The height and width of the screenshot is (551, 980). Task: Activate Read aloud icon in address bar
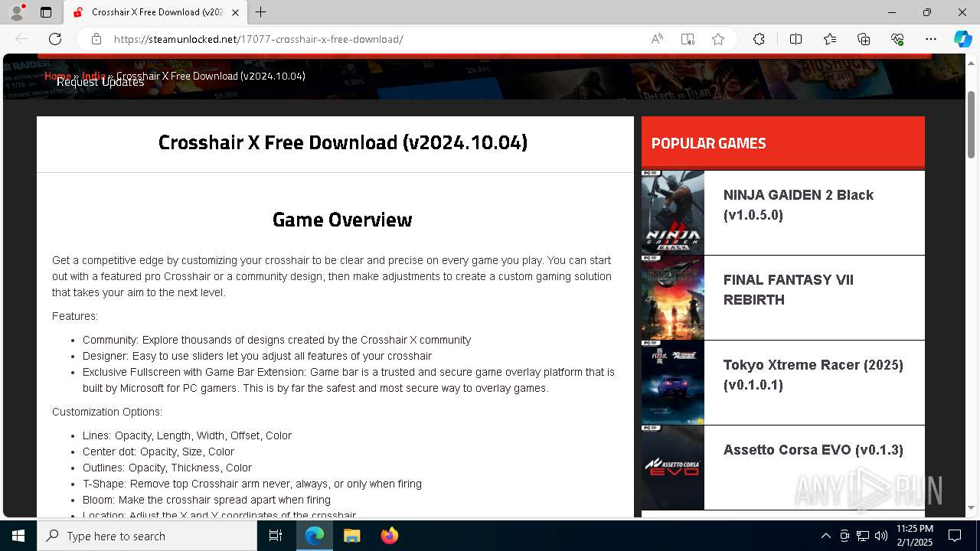pyautogui.click(x=657, y=39)
